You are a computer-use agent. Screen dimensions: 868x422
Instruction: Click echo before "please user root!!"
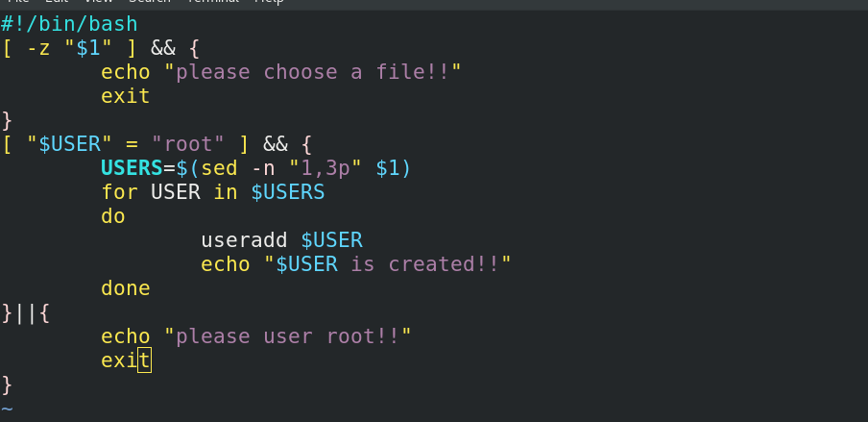tap(126, 336)
